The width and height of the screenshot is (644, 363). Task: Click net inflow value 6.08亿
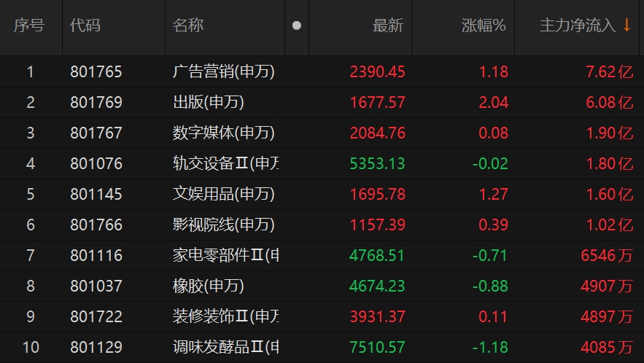point(610,102)
